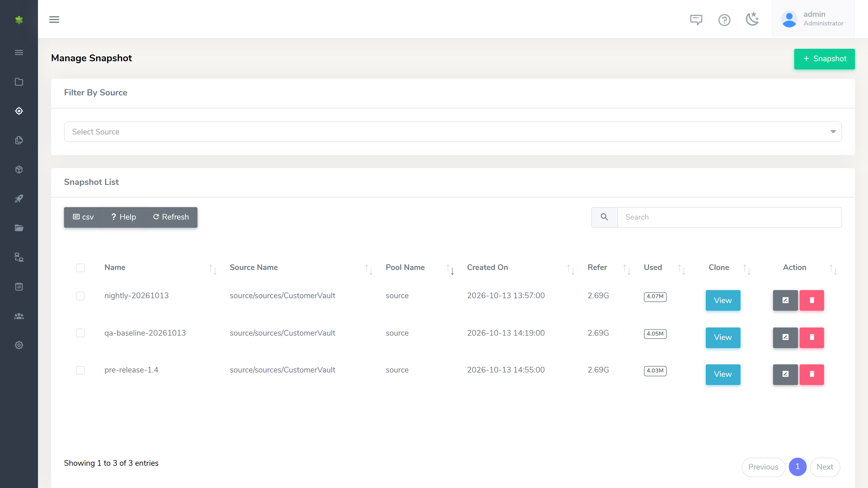
Task: Refresh the snapshot list
Action: pyautogui.click(x=171, y=217)
